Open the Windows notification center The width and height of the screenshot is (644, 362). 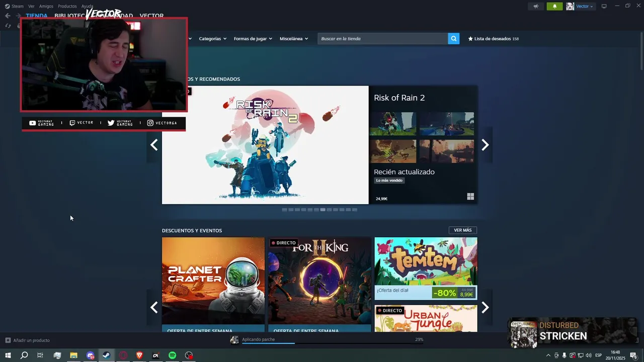coord(633,355)
